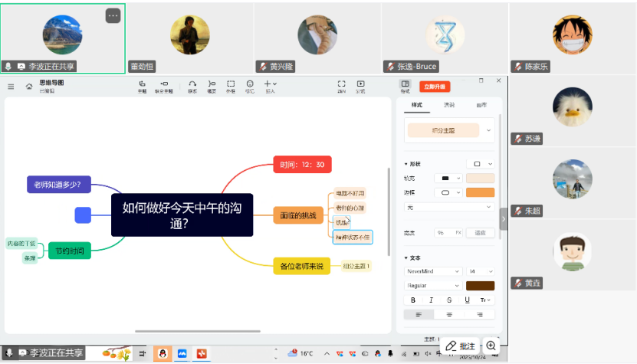Click the Pitch (演说) presentation icon

[x=360, y=84]
